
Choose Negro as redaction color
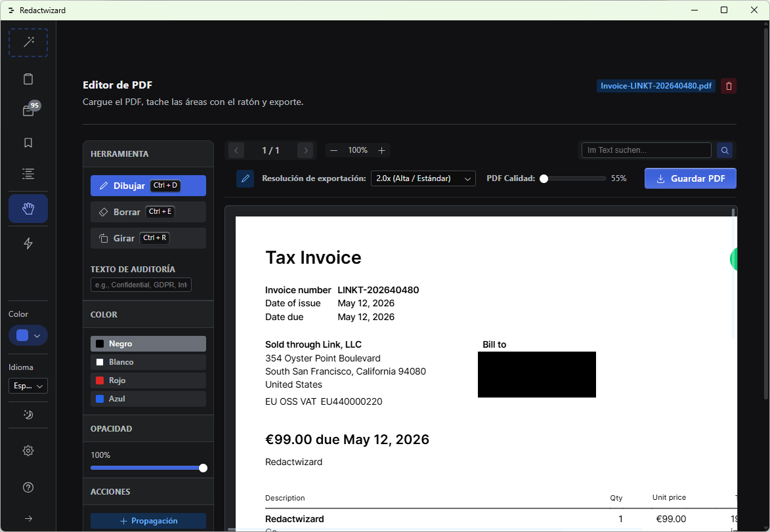[x=148, y=344]
